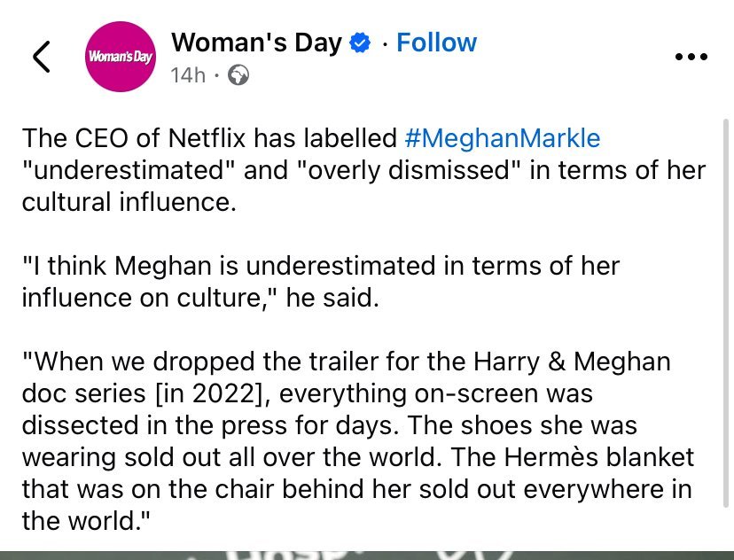This screenshot has height=560, width=734.
Task: Open the post image at the bottom
Action: tap(367, 555)
